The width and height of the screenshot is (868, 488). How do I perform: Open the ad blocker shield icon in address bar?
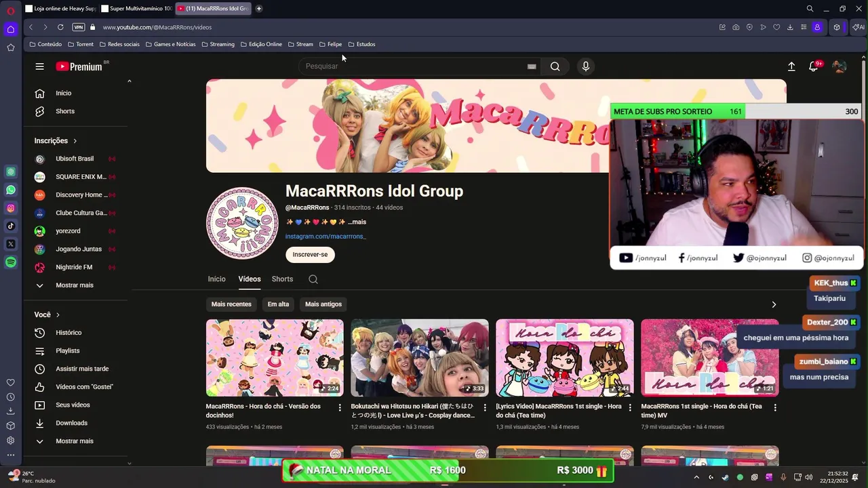click(749, 27)
